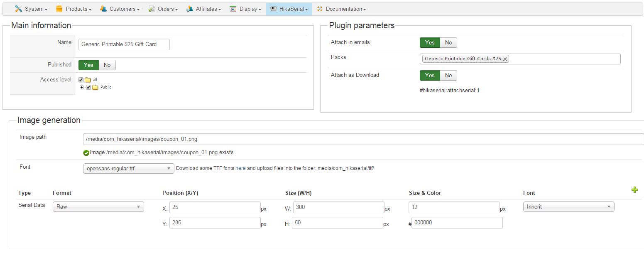Click the Products box icon

tap(59, 9)
